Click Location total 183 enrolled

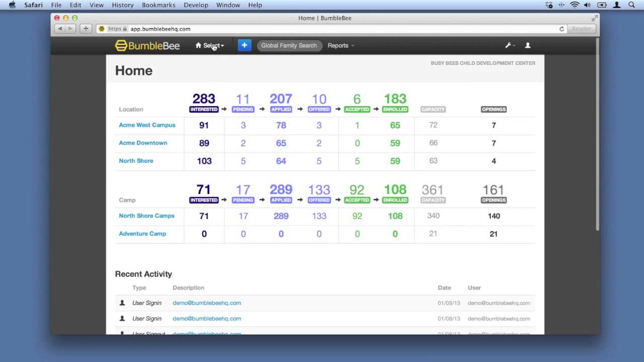pos(395,99)
